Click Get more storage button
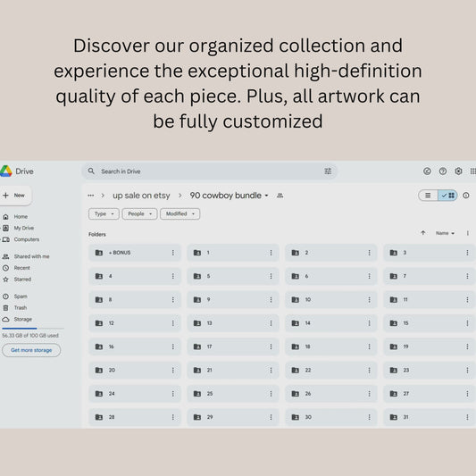This screenshot has height=476, width=476. click(31, 350)
